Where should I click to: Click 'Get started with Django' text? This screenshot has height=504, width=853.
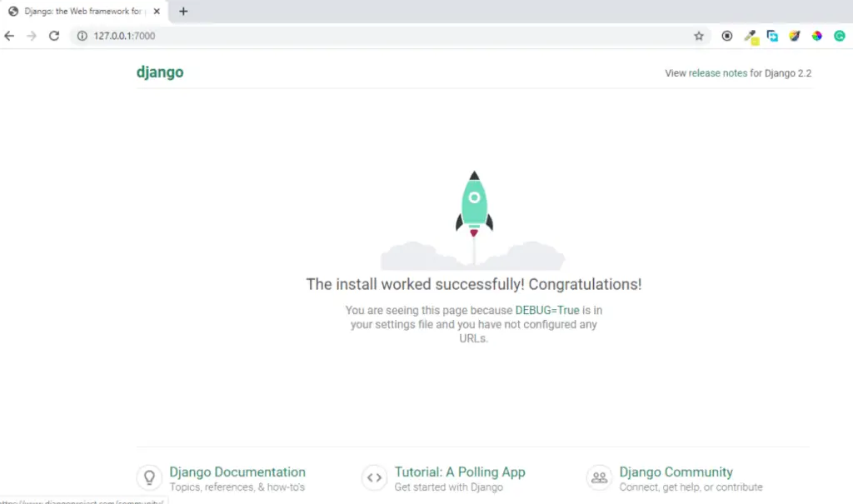click(x=449, y=487)
